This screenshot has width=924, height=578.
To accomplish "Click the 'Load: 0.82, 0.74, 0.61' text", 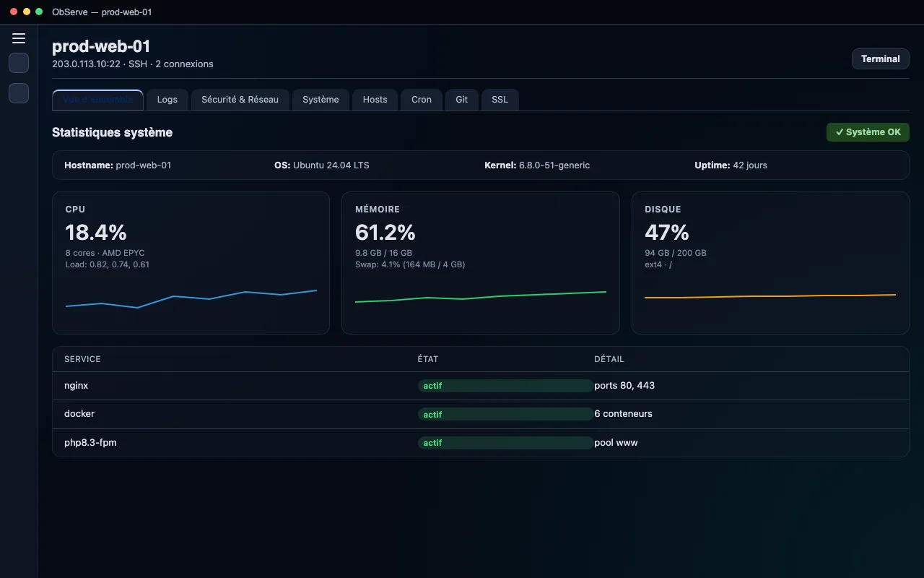I will [x=108, y=264].
